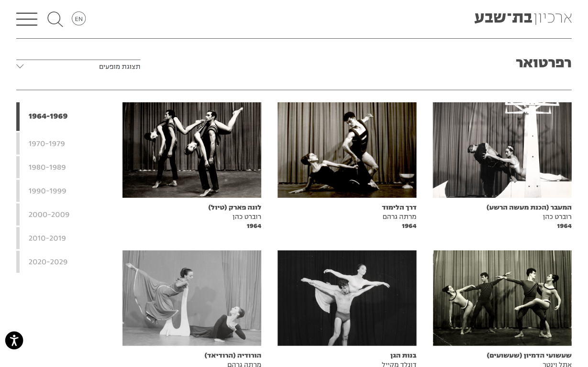The height and width of the screenshot is (367, 588).
Task: Switch the site language to English via EN icon
Action: click(x=78, y=19)
